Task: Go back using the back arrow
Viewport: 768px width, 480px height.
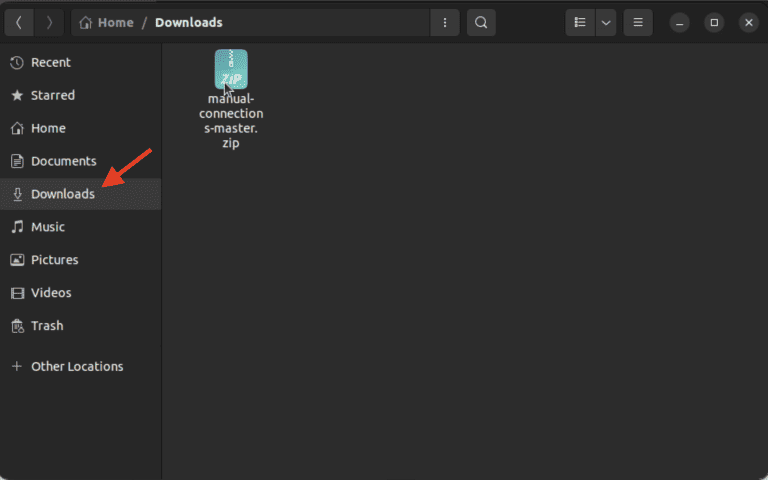Action: tap(19, 22)
